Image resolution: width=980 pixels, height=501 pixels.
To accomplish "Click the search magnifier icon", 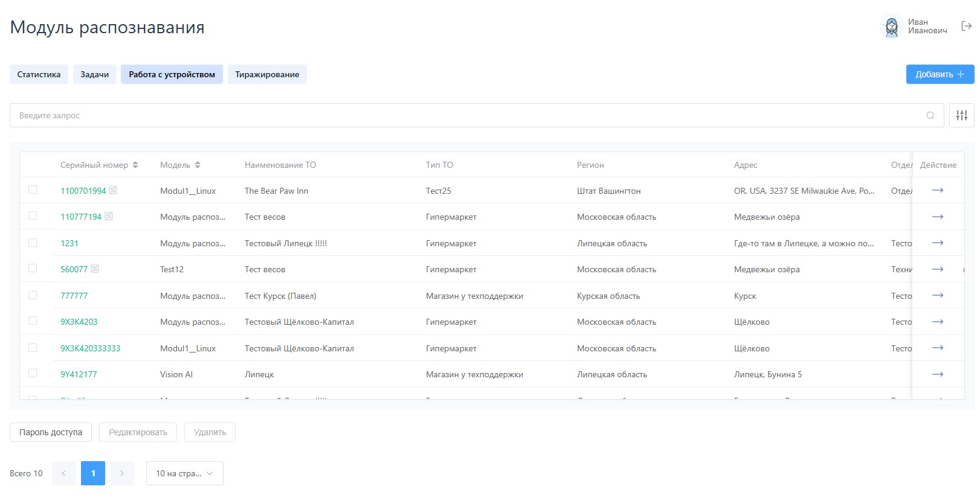I will click(x=930, y=115).
